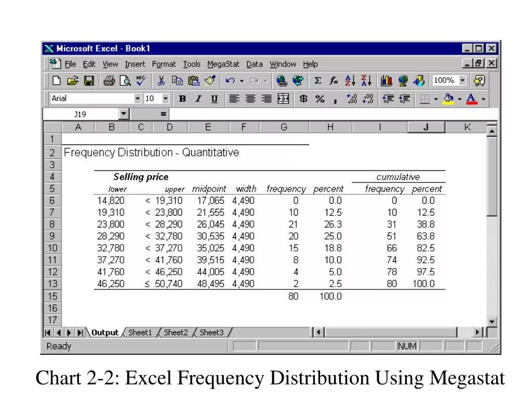Expand the Undo history dropdown arrow
532x399 pixels.
click(x=242, y=81)
